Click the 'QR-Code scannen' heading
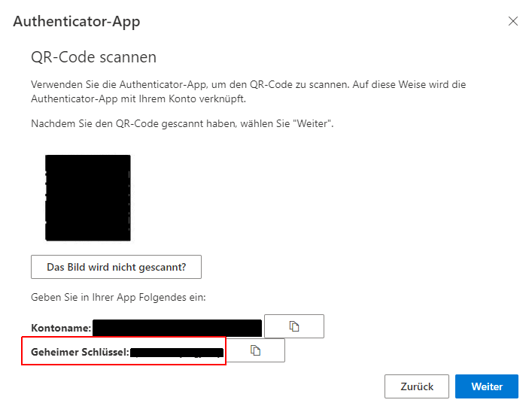The width and height of the screenshot is (532, 412). point(93,57)
